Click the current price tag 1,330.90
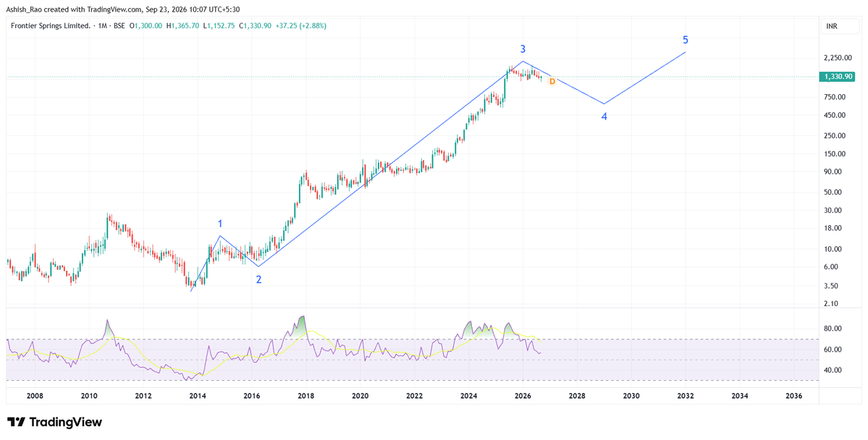Viewport: 868px width, 440px height. click(838, 77)
